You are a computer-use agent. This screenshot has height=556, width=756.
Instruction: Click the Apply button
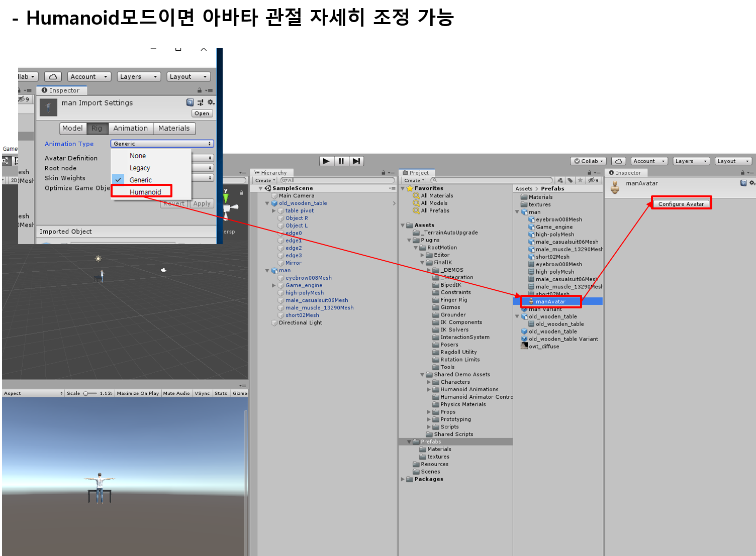202,203
